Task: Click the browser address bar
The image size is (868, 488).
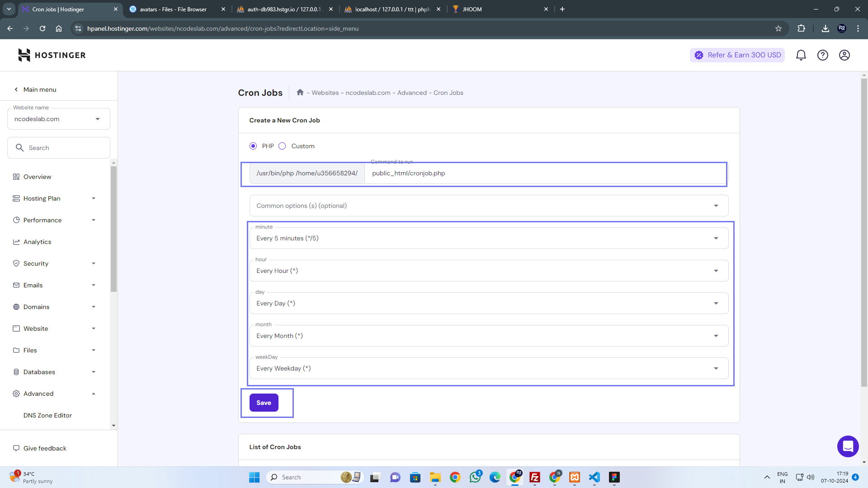Action: [425, 28]
